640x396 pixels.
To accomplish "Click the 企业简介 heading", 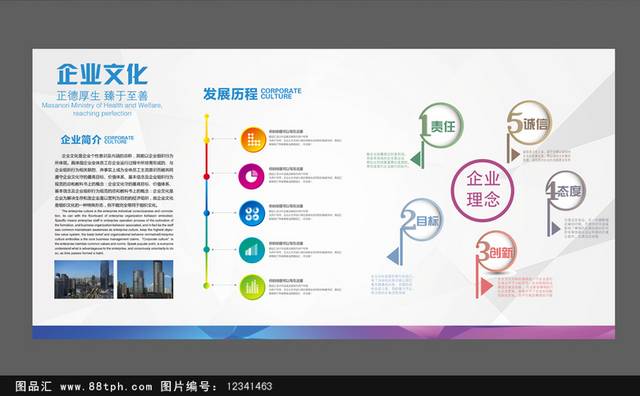I will pyautogui.click(x=80, y=140).
